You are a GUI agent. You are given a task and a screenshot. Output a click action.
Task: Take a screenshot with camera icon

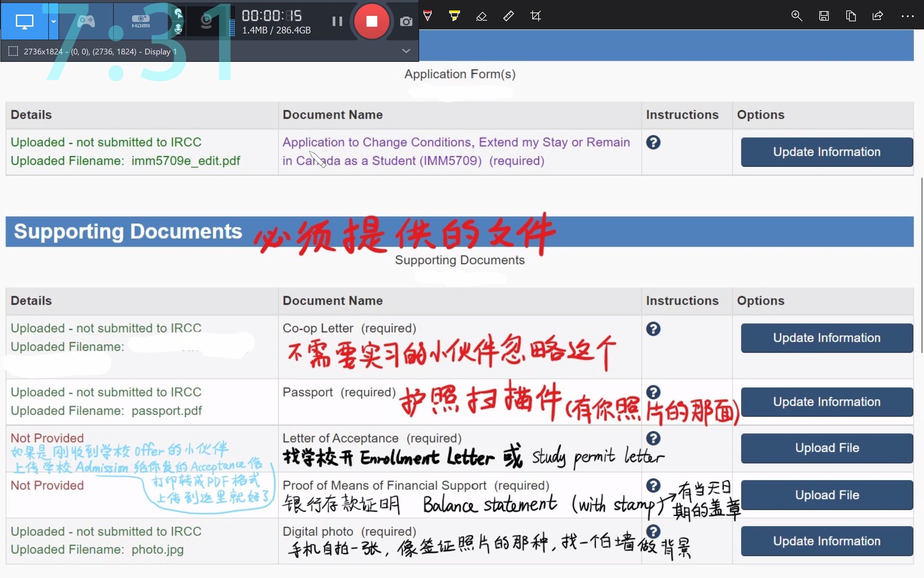(406, 21)
